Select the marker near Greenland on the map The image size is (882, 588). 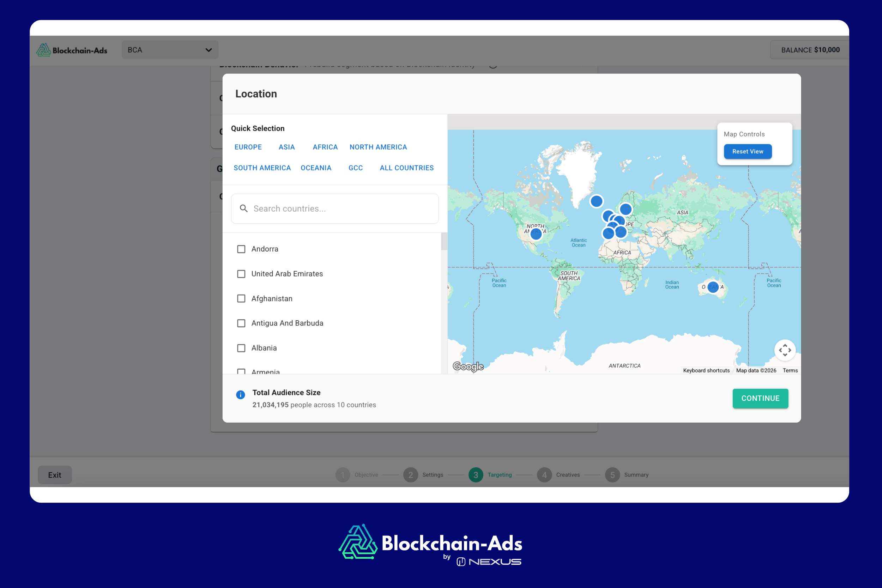[x=596, y=201]
